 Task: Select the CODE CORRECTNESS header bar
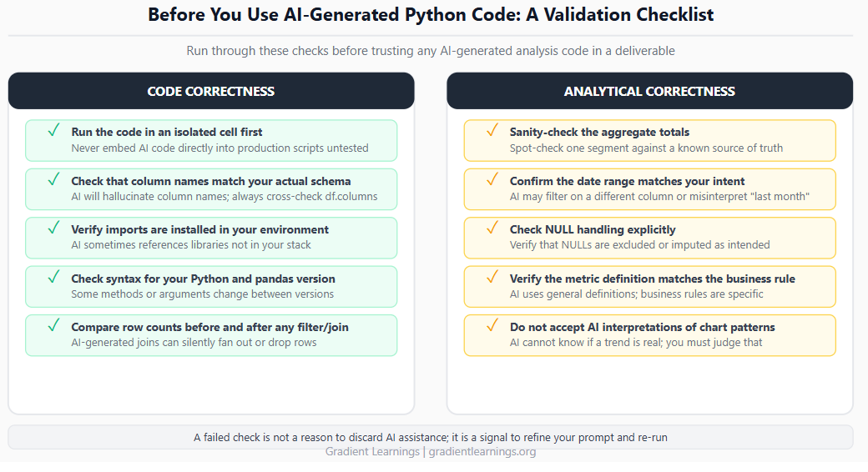tap(211, 91)
